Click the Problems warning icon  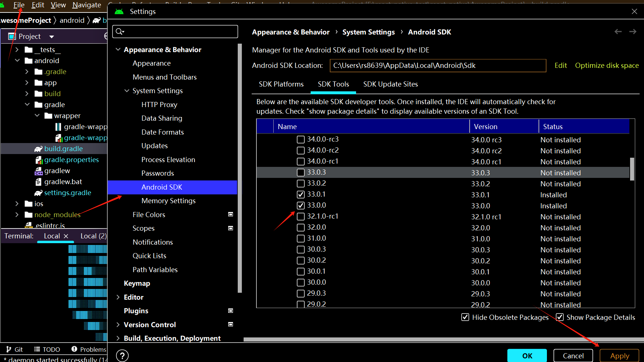pyautogui.click(x=74, y=349)
